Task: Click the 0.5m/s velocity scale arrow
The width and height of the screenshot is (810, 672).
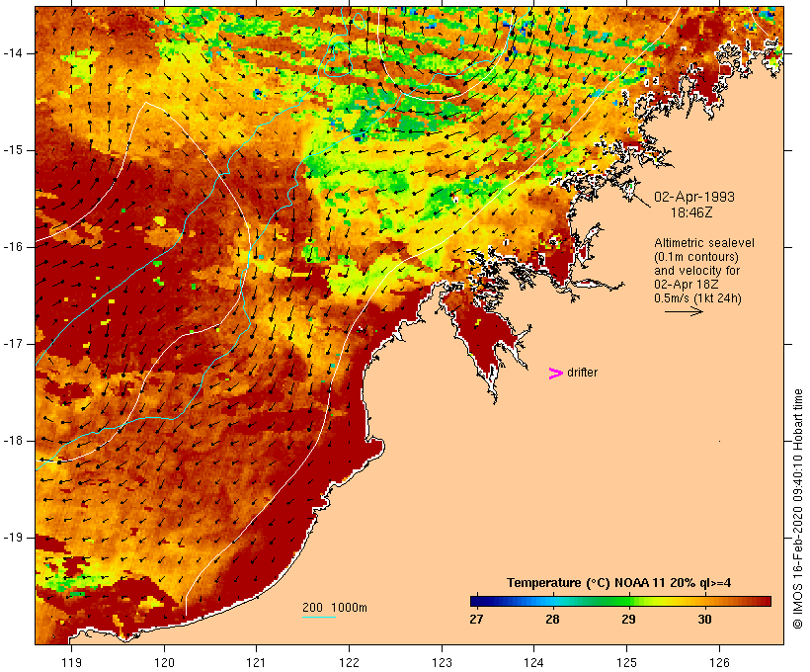Action: (x=684, y=311)
